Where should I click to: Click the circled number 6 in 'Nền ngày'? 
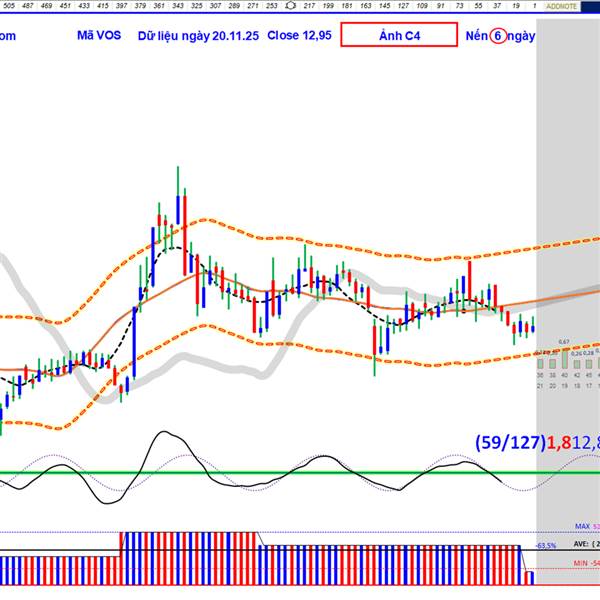pyautogui.click(x=497, y=36)
